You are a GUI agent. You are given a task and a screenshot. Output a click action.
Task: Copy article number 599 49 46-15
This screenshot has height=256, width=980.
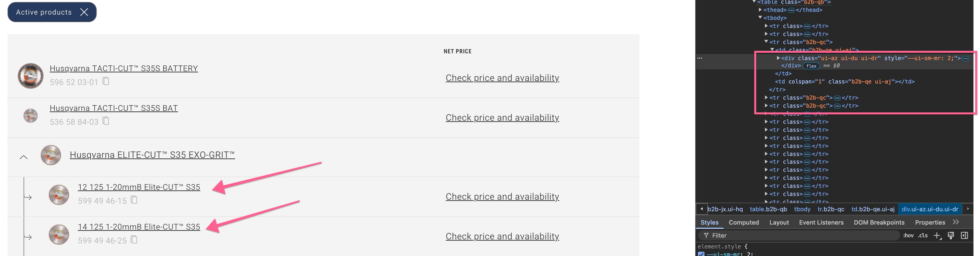[x=134, y=200]
